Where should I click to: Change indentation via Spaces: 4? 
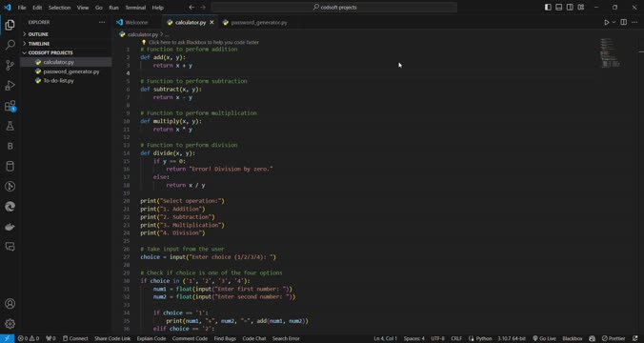point(414,338)
